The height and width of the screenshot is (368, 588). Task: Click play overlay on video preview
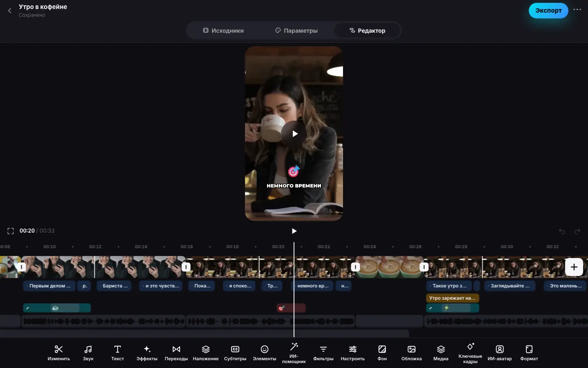point(294,134)
